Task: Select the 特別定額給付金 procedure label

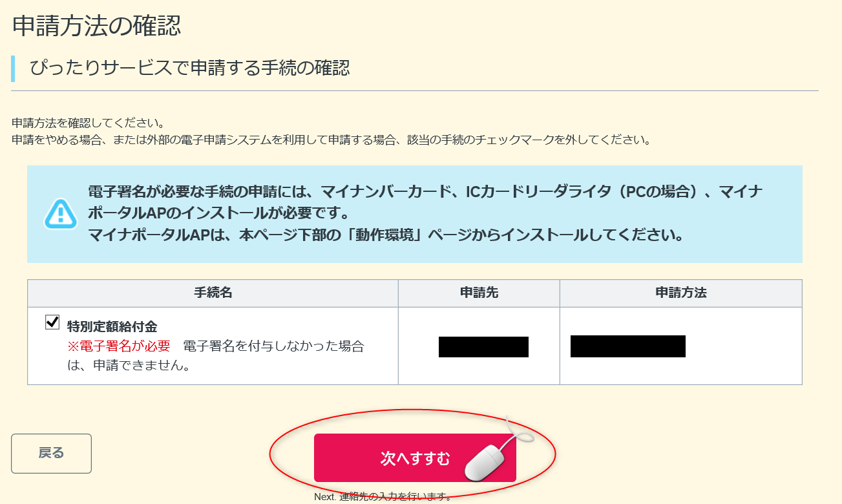Action: click(x=112, y=327)
